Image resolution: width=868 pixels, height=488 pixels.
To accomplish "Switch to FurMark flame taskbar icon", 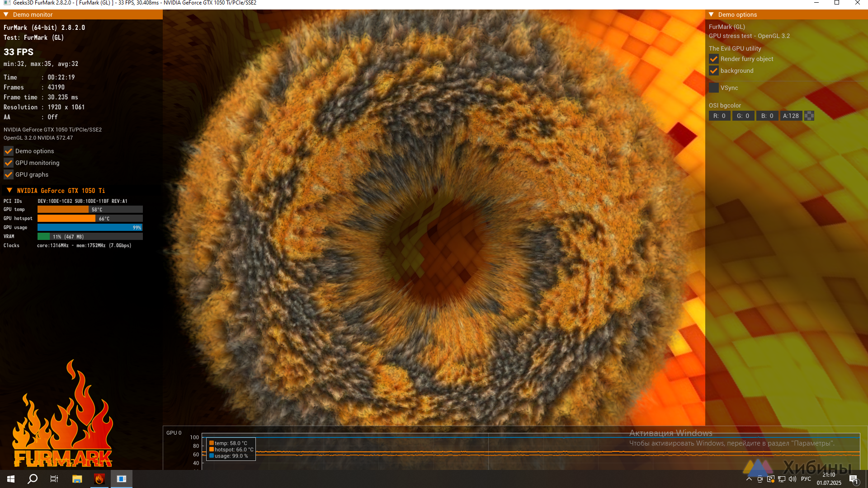I will pos(99,479).
